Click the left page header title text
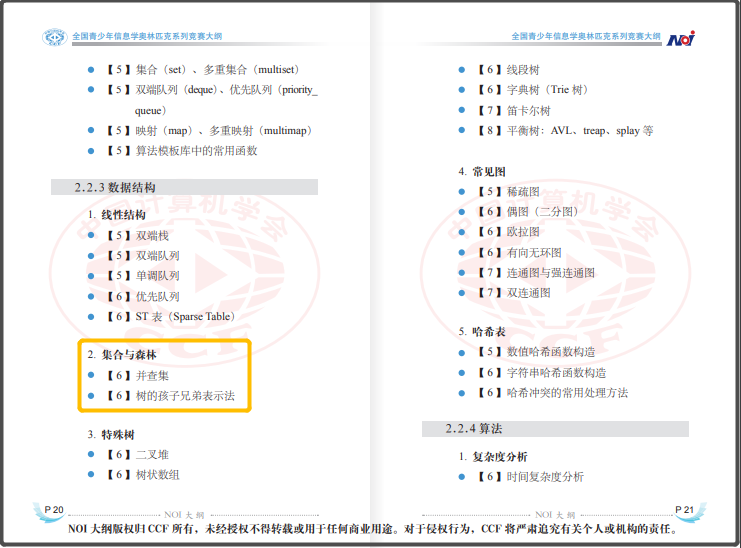This screenshot has width=741, height=548. 147,36
